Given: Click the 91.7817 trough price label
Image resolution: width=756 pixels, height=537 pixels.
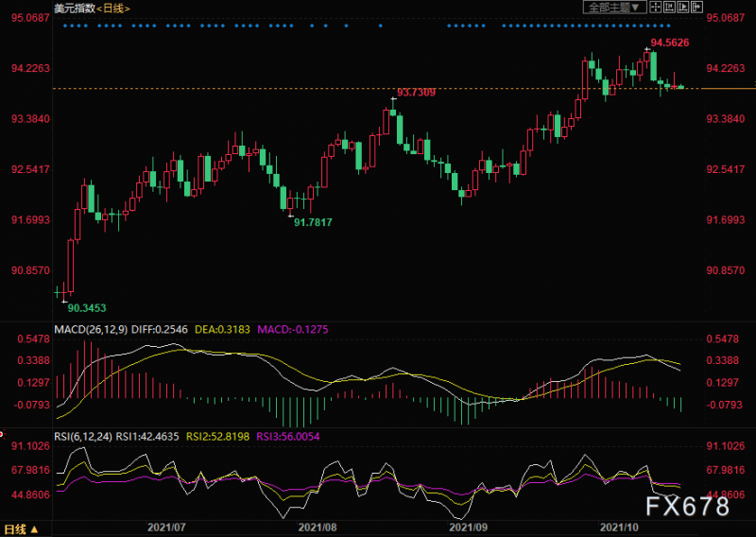Looking at the screenshot, I should coord(313,221).
